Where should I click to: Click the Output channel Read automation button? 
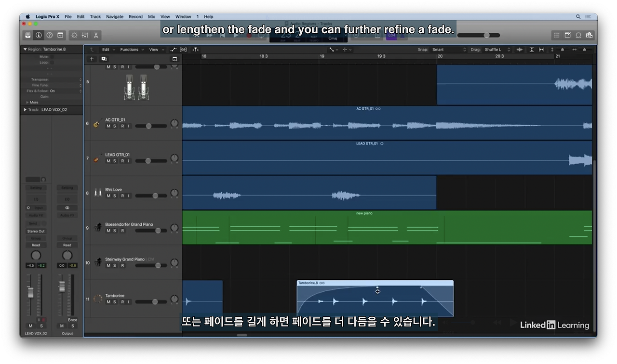tap(67, 245)
